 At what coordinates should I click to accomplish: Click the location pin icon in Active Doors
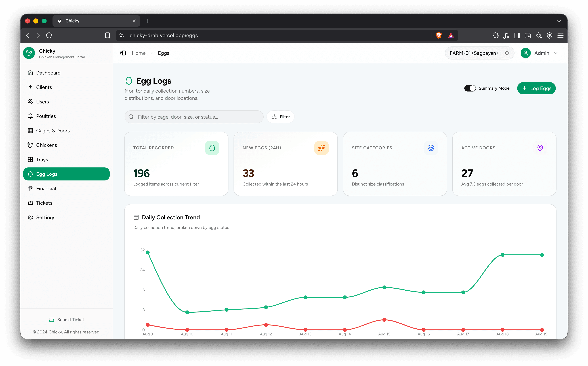pos(540,148)
